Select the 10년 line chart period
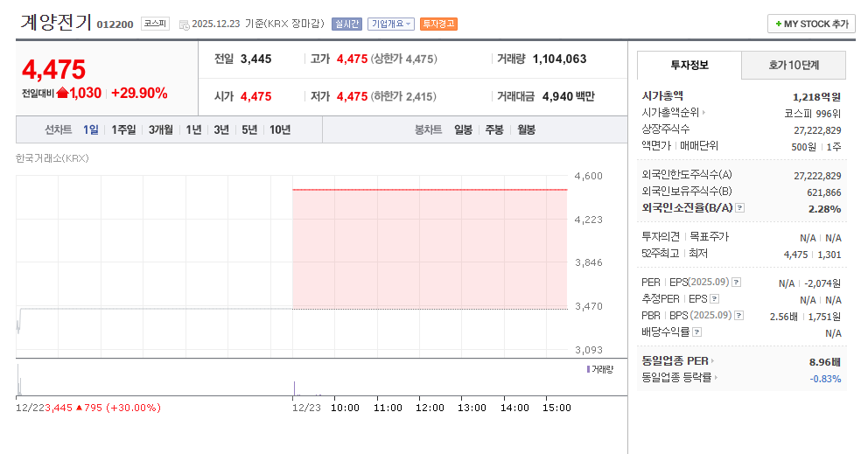This screenshot has height=454, width=868. point(280,129)
